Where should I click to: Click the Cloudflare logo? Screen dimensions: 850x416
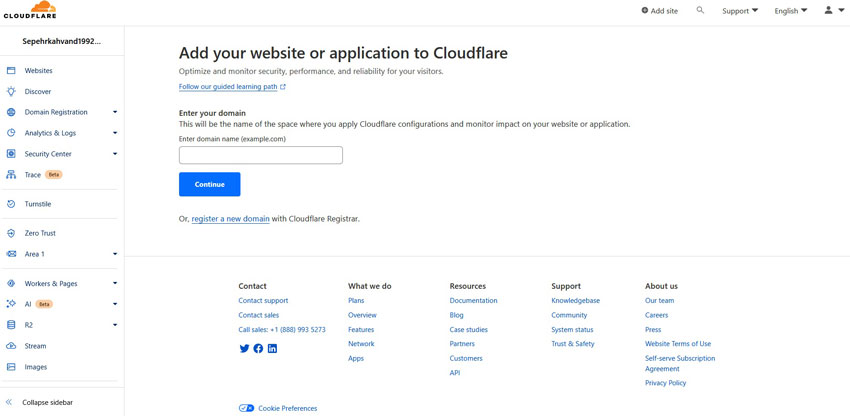(x=30, y=10)
